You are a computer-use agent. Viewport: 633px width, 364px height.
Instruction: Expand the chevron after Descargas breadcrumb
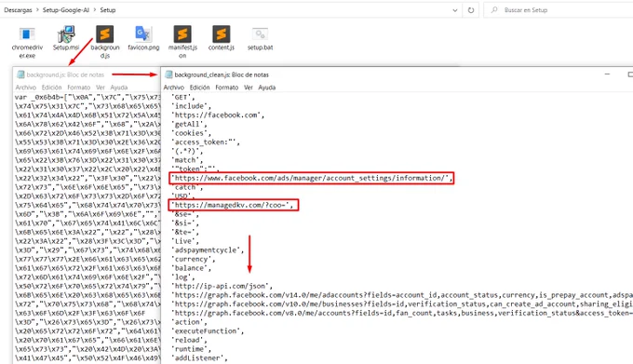37,10
